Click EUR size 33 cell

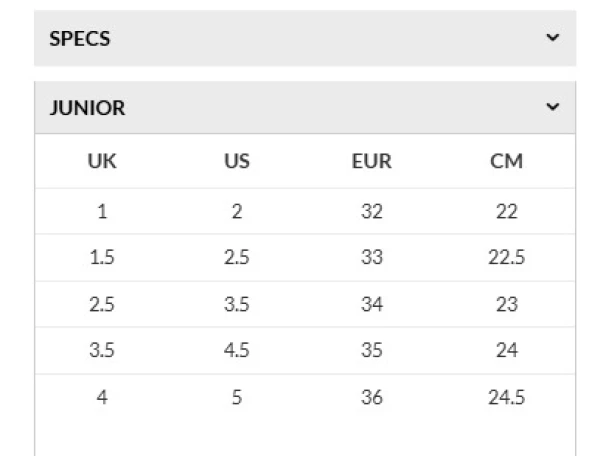coord(371,258)
